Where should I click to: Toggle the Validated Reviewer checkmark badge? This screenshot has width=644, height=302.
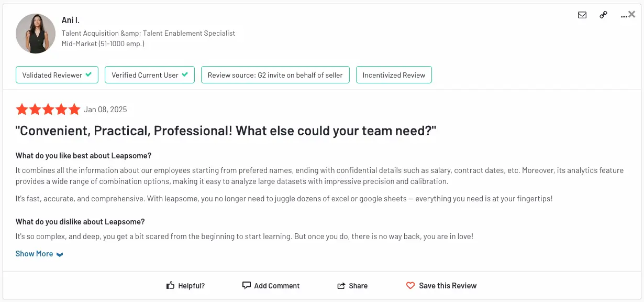pyautogui.click(x=89, y=74)
